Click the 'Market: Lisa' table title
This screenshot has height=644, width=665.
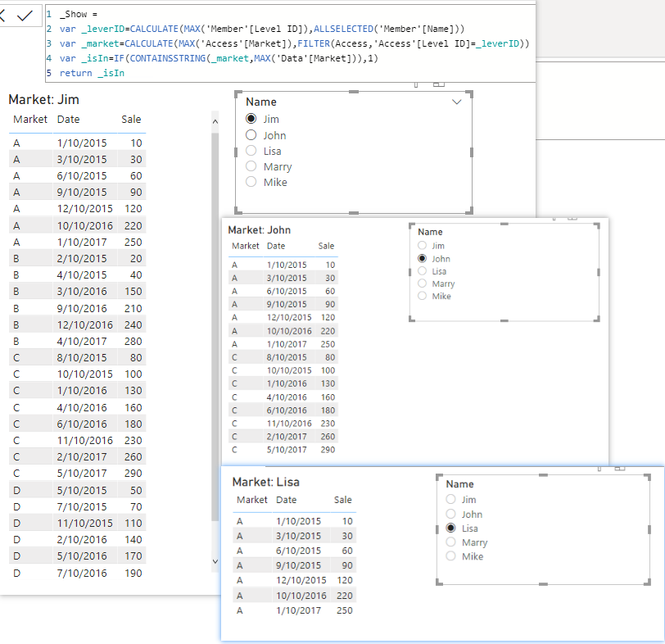(x=266, y=482)
